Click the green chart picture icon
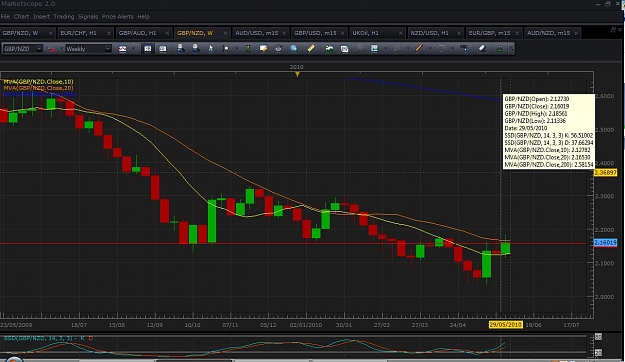 click(x=329, y=49)
